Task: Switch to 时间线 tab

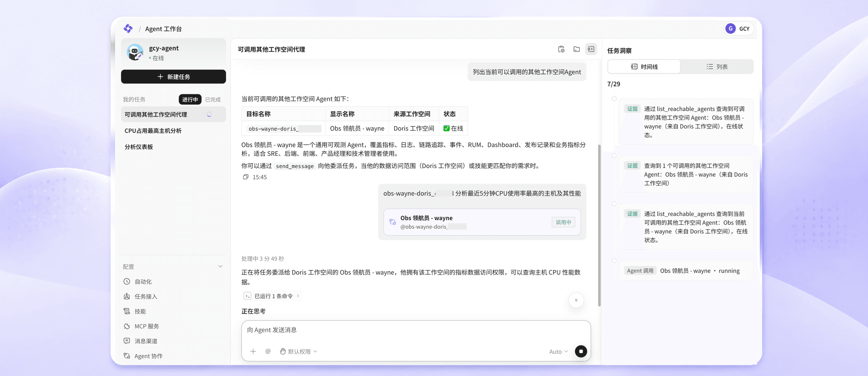Action: click(x=644, y=67)
